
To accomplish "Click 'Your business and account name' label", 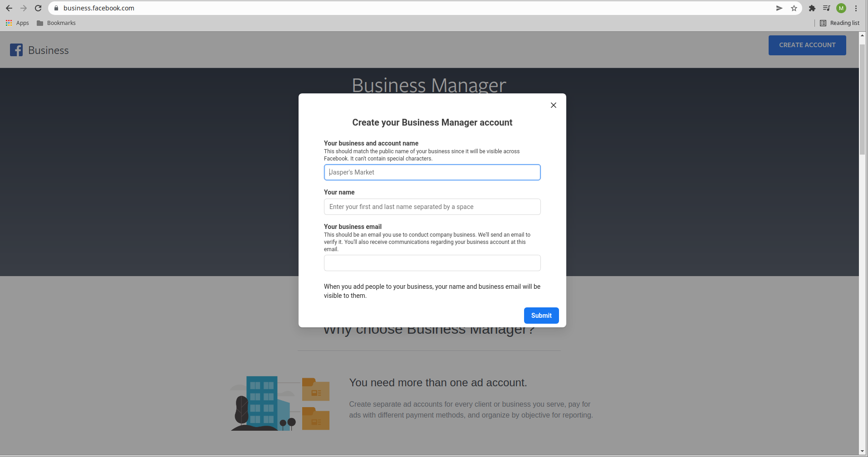I will tap(371, 143).
